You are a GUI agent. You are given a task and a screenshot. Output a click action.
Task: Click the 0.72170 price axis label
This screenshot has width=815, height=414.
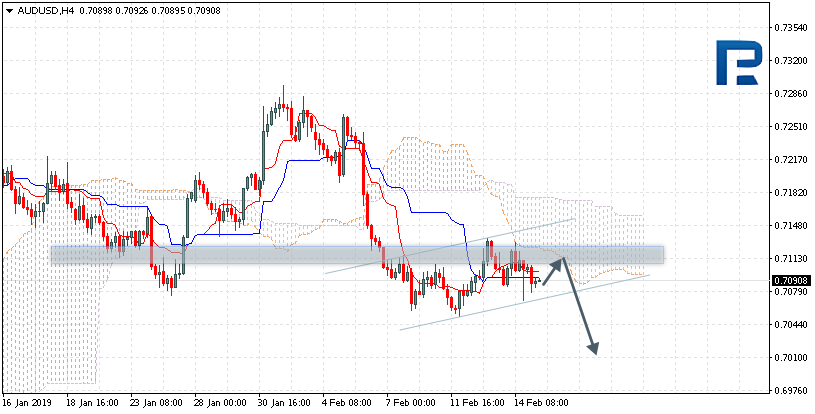pyautogui.click(x=792, y=159)
